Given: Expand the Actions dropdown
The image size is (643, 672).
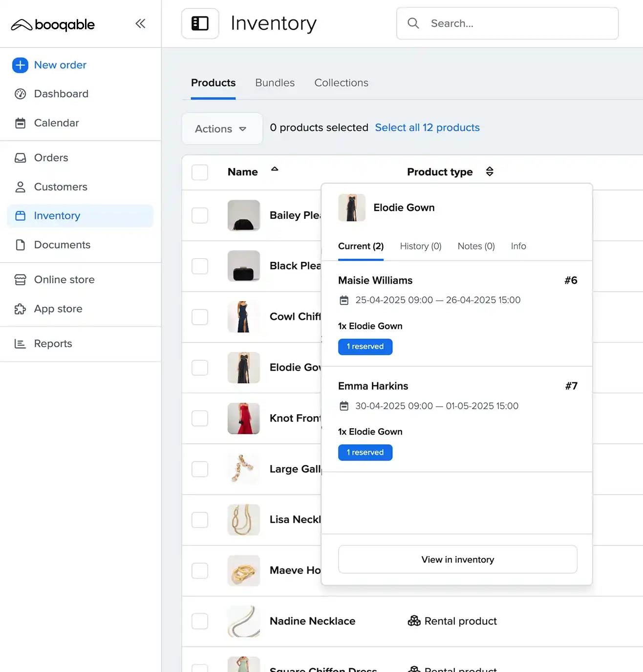Looking at the screenshot, I should coord(221,129).
